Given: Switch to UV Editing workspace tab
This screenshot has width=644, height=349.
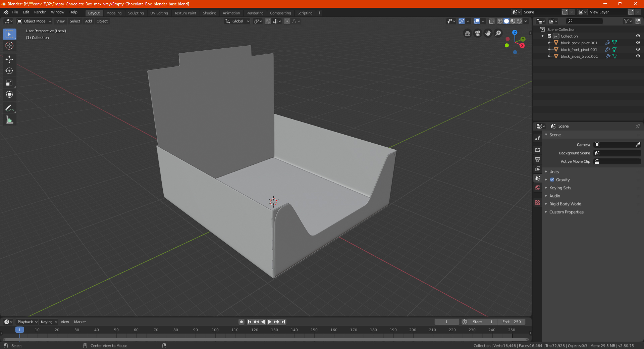Looking at the screenshot, I should [159, 13].
